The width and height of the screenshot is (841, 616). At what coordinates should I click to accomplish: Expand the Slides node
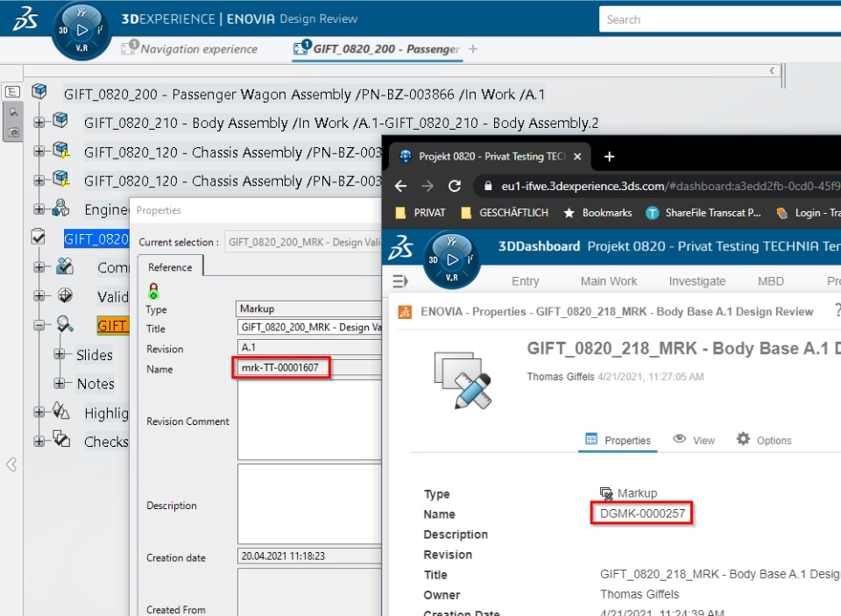60,354
